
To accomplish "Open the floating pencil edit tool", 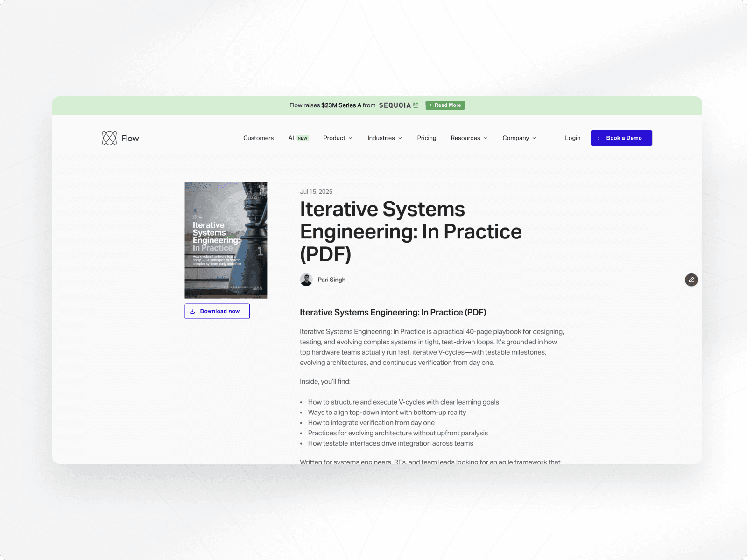I will point(691,280).
